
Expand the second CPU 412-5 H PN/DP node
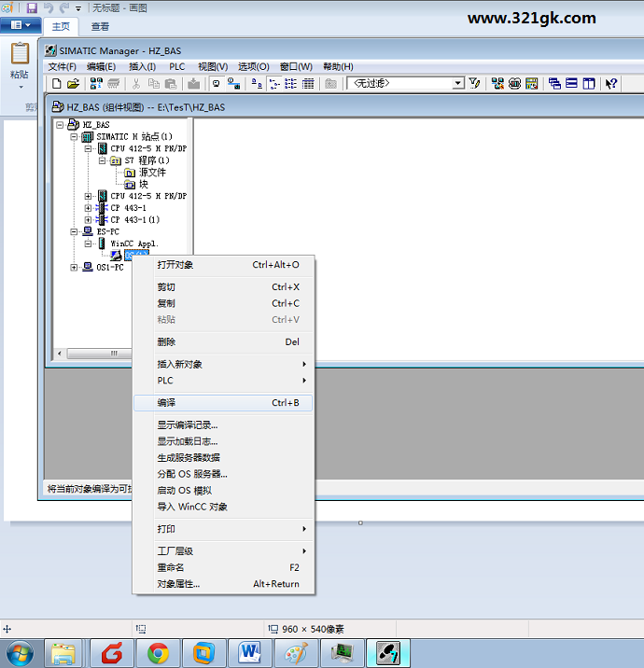pos(89,196)
